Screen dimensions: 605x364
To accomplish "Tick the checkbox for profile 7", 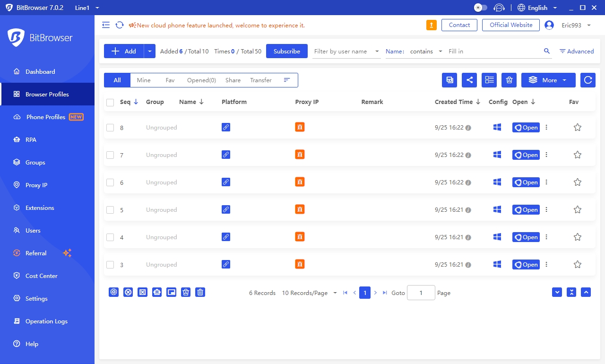I will [x=110, y=155].
